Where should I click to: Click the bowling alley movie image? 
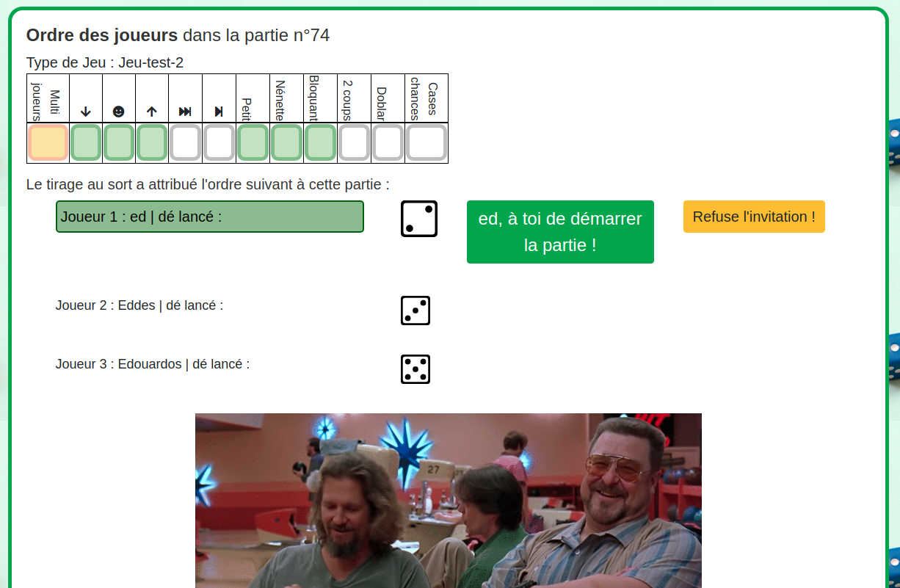(449, 501)
